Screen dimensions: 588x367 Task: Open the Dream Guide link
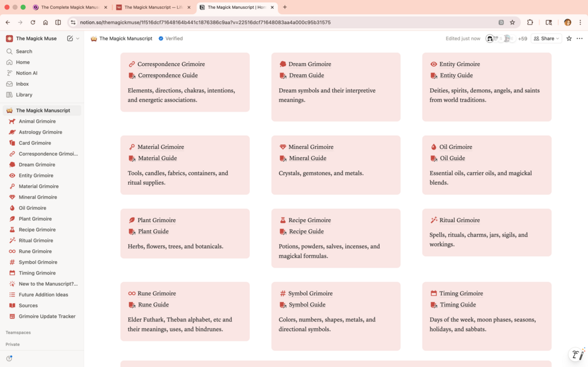point(307,75)
